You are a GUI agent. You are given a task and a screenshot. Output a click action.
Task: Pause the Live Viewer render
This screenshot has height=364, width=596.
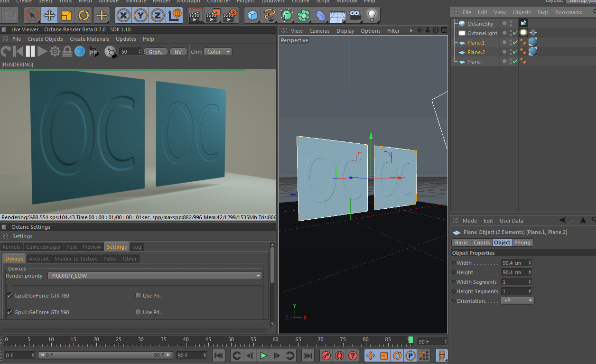point(30,51)
